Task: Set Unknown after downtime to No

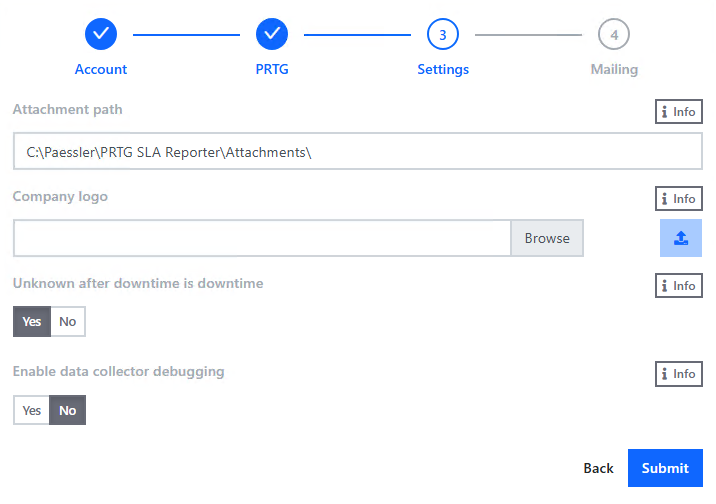Action: [x=68, y=321]
